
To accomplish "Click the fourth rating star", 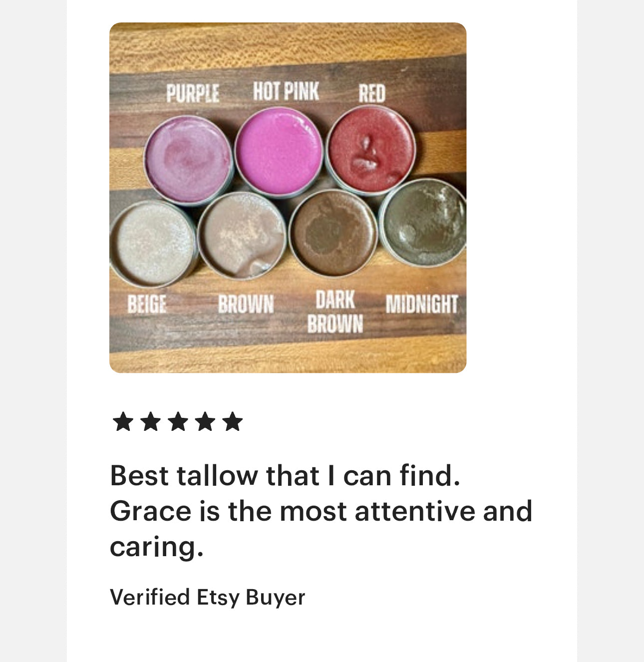I will click(x=205, y=422).
